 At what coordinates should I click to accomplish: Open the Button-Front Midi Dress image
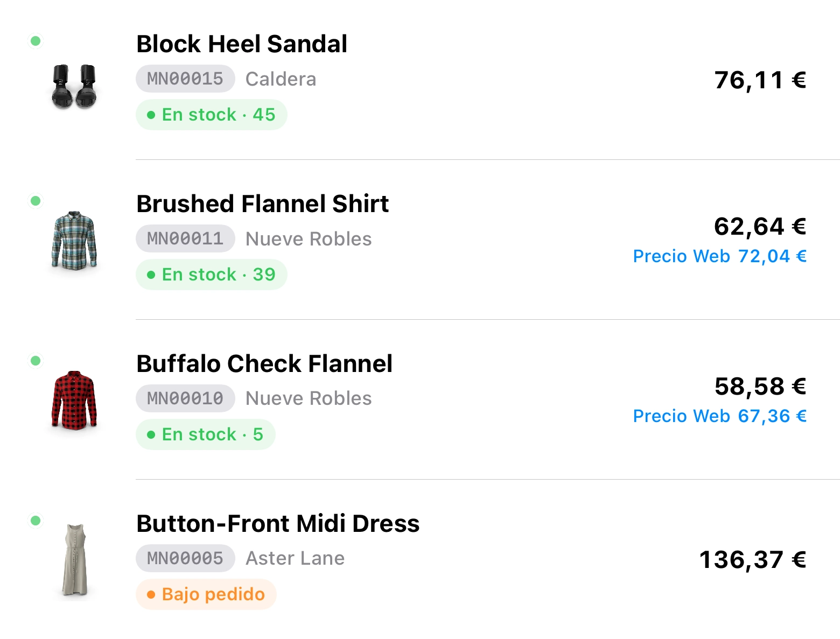(75, 559)
